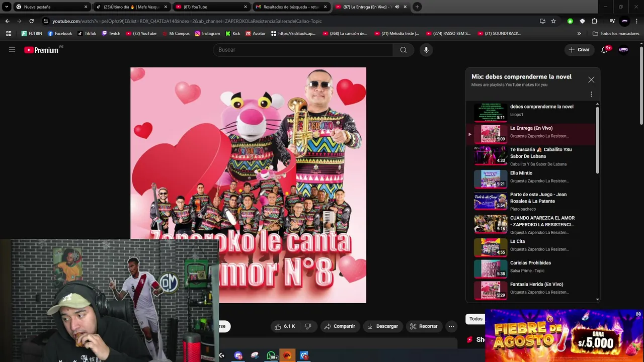Open the green extension icon in toolbar
644x362 pixels.
[x=570, y=21]
